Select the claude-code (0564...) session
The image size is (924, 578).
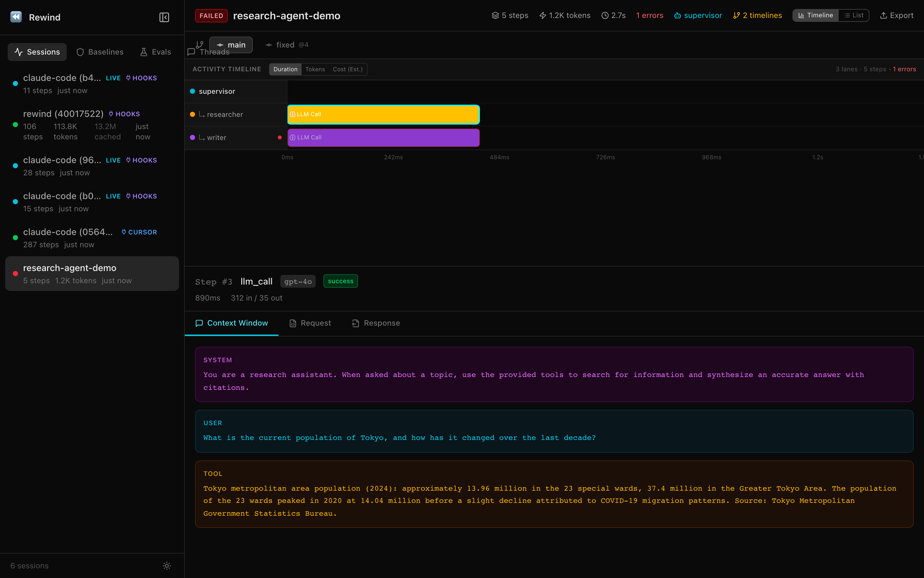[92, 238]
